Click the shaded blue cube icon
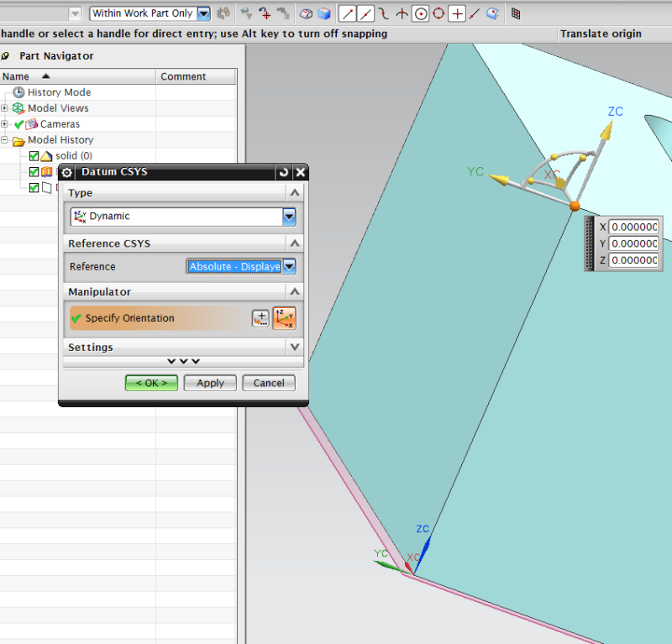 click(324, 13)
